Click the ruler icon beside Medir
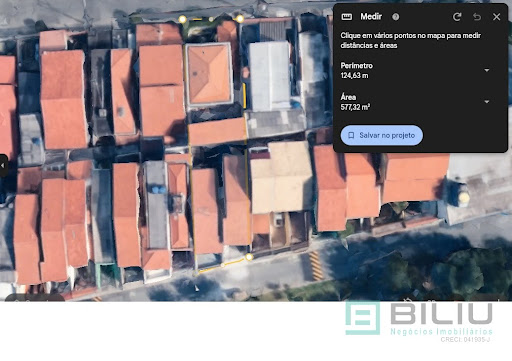 pyautogui.click(x=347, y=17)
